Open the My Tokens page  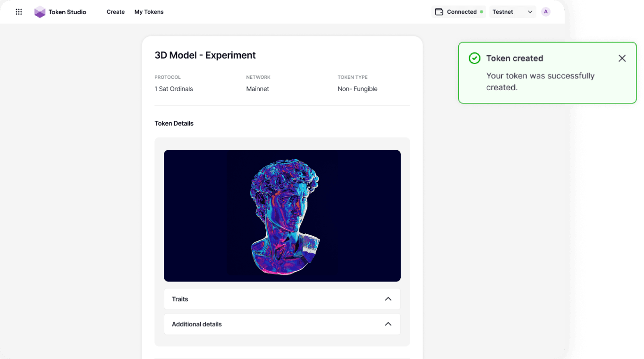(x=149, y=12)
